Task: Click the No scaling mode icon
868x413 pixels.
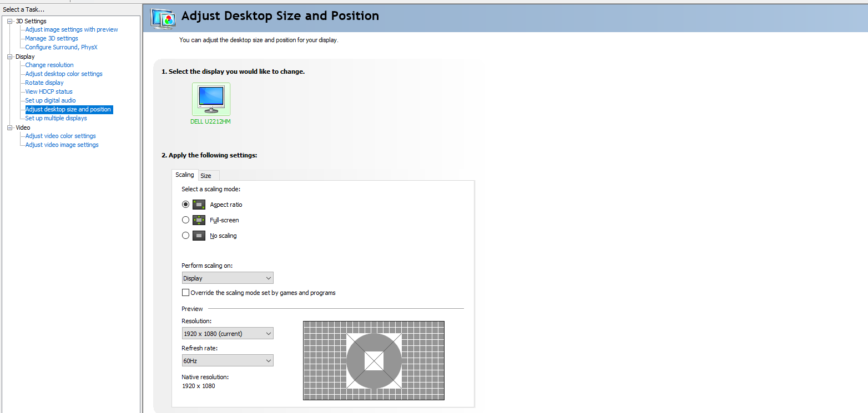Action: (199, 236)
